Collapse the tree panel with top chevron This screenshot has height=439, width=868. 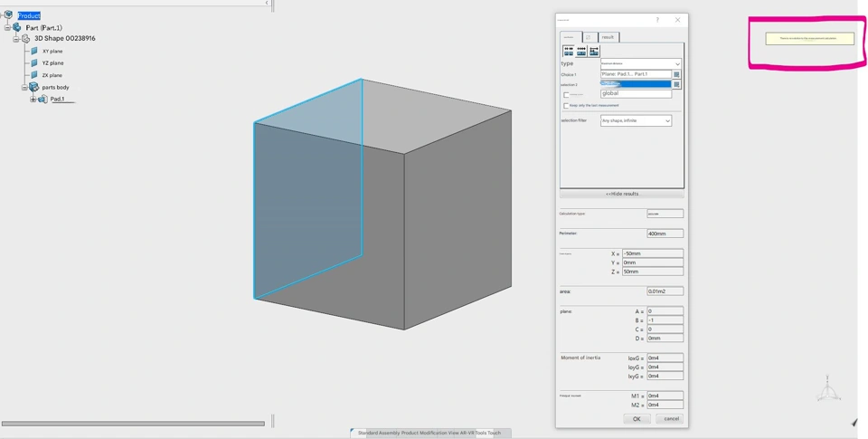click(x=266, y=3)
